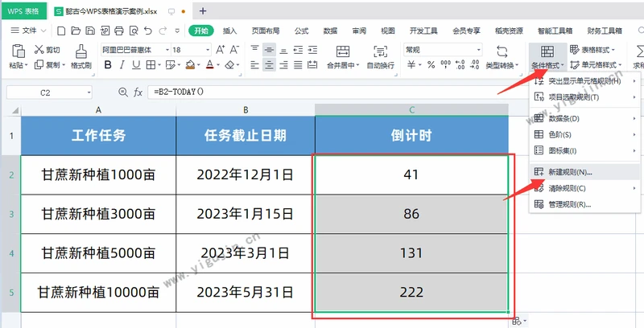Decrease decimal places
The width and height of the screenshot is (644, 328).
click(x=475, y=65)
